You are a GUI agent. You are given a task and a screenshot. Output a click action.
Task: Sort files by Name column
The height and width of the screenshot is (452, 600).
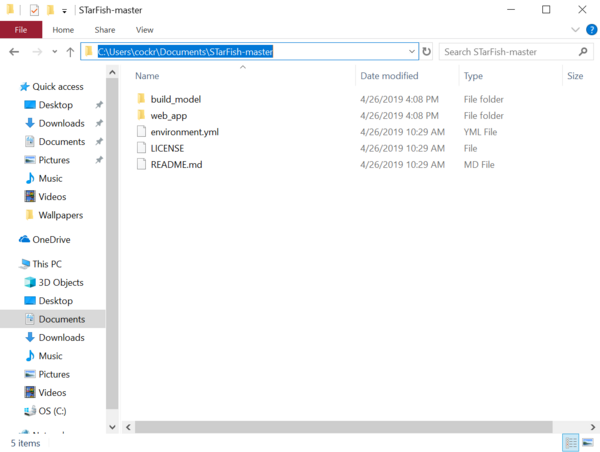coord(147,76)
